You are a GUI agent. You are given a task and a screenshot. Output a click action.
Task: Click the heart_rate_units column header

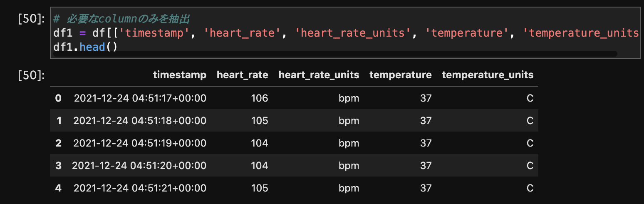point(319,75)
